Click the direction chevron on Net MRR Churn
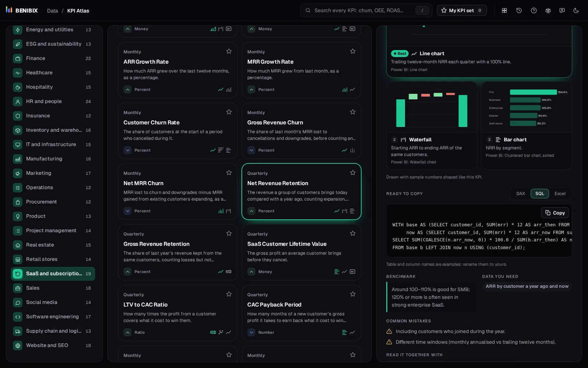This screenshot has width=588, height=368. pyautogui.click(x=128, y=211)
